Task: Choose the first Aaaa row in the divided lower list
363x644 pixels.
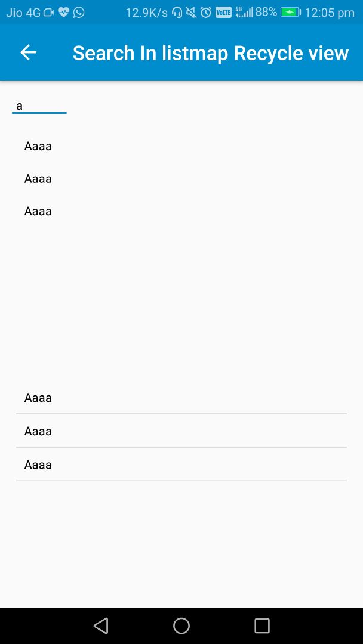Action: coord(181,398)
